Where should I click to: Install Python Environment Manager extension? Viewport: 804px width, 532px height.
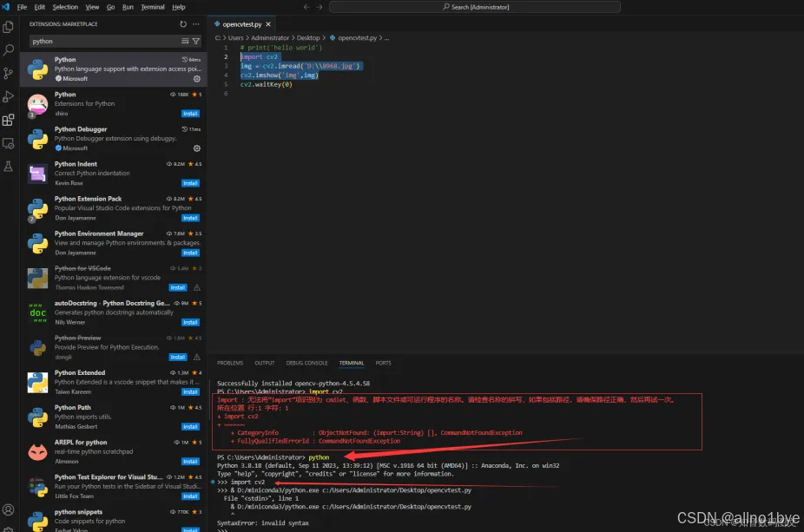(x=190, y=253)
